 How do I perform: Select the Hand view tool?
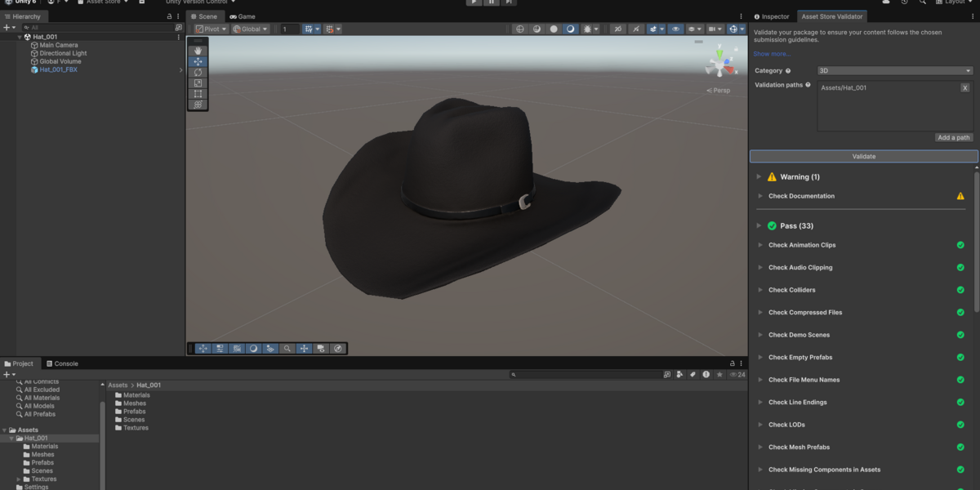[198, 51]
